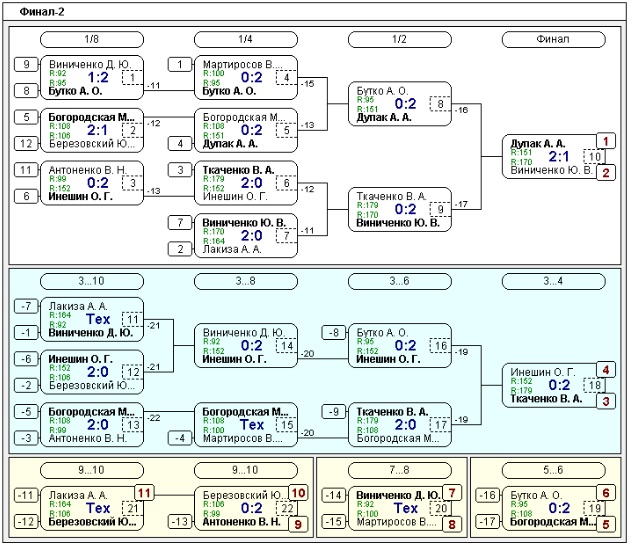Click the -14 box in the 7...8 section
Viewport: 630px width, 545px height.
pos(334,495)
